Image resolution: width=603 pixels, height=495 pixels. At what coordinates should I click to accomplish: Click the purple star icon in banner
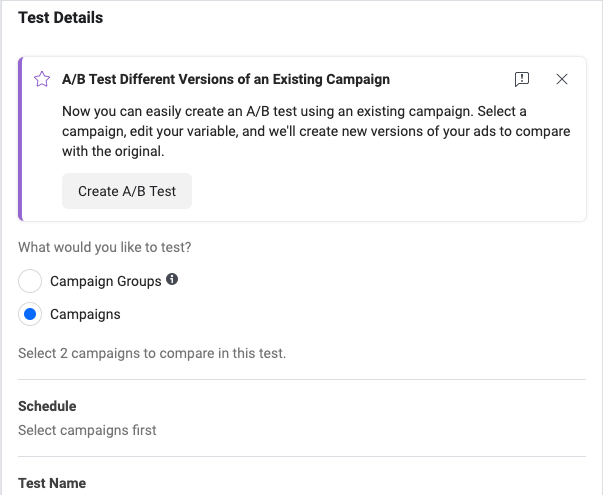pyautogui.click(x=42, y=79)
